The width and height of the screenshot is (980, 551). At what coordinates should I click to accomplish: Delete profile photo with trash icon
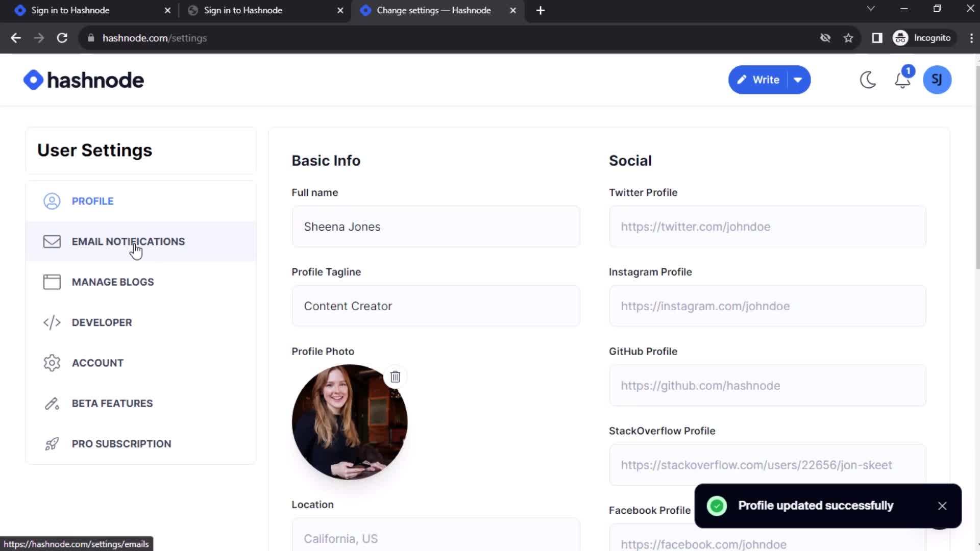(x=395, y=377)
